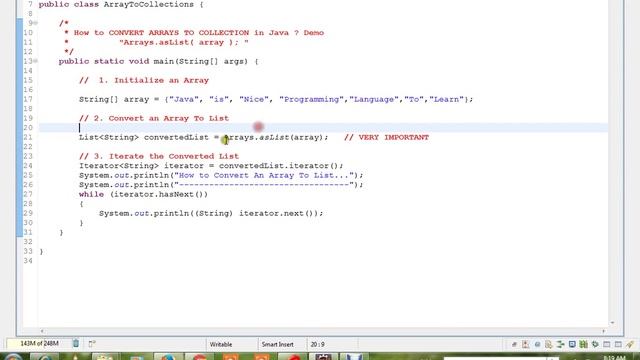The width and height of the screenshot is (640, 360).
Task: Click 'iterator.next()' on line 29
Action: tap(276, 213)
